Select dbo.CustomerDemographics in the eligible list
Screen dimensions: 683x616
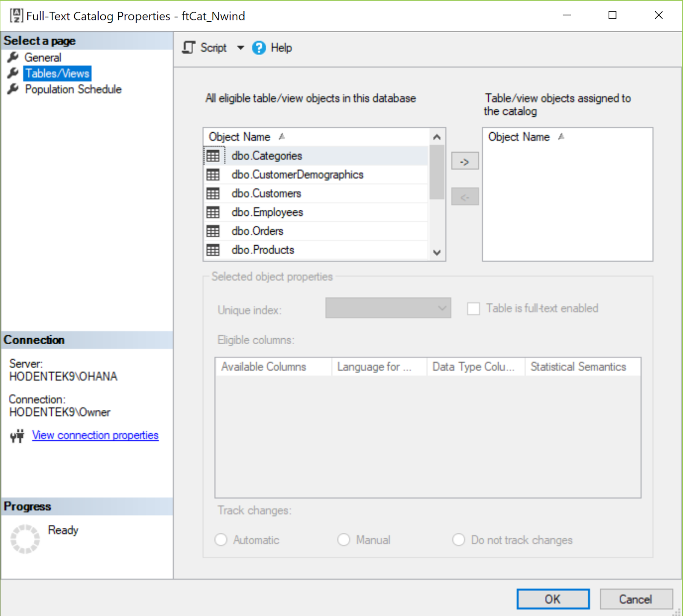(x=298, y=174)
